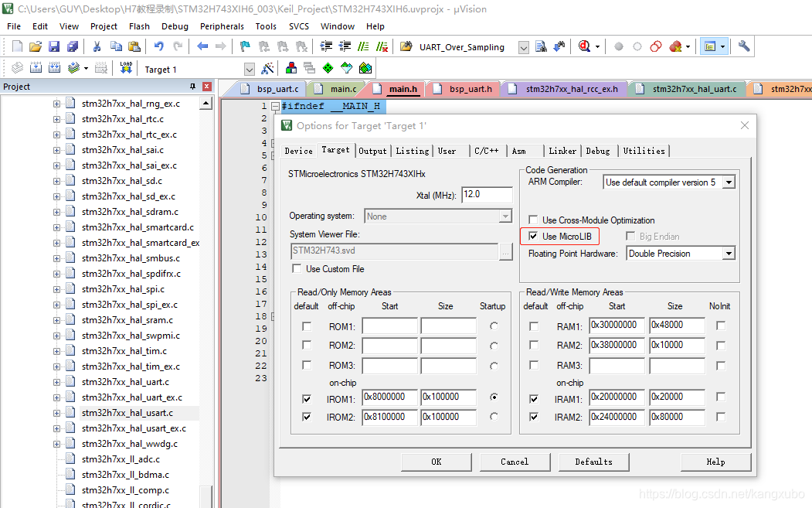The height and width of the screenshot is (508, 812).
Task: Click the Insert Bookmark flag icon
Action: [245, 46]
